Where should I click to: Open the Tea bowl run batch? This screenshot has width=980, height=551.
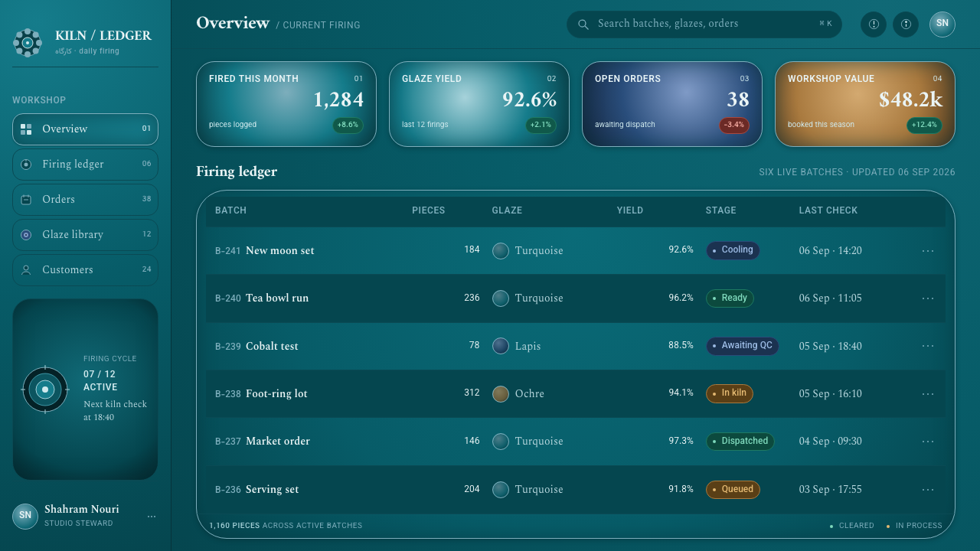point(277,298)
